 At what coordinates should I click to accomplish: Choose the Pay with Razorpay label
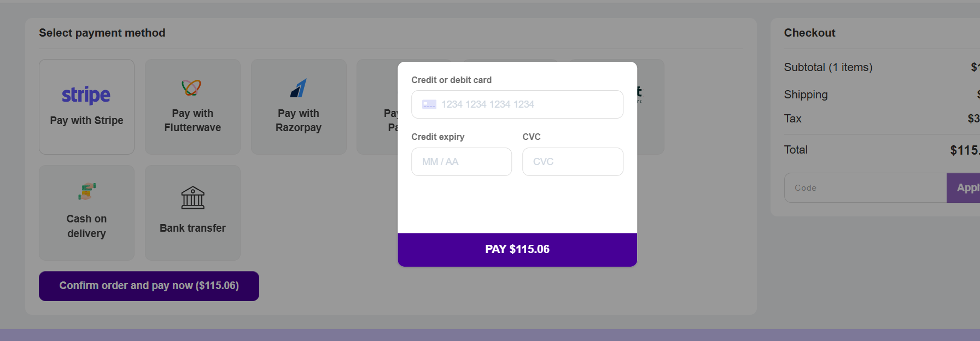(298, 120)
